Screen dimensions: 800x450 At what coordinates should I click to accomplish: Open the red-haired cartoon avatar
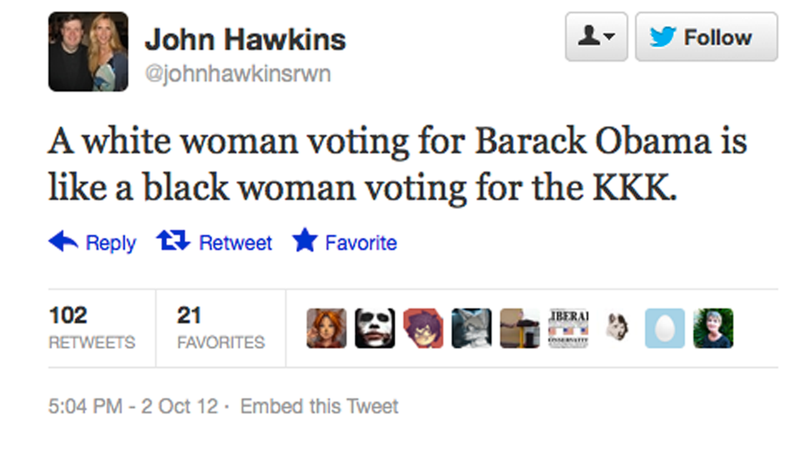pos(327,328)
